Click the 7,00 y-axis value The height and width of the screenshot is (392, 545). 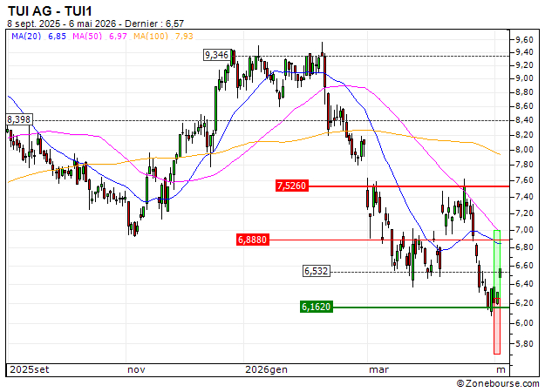tap(524, 230)
